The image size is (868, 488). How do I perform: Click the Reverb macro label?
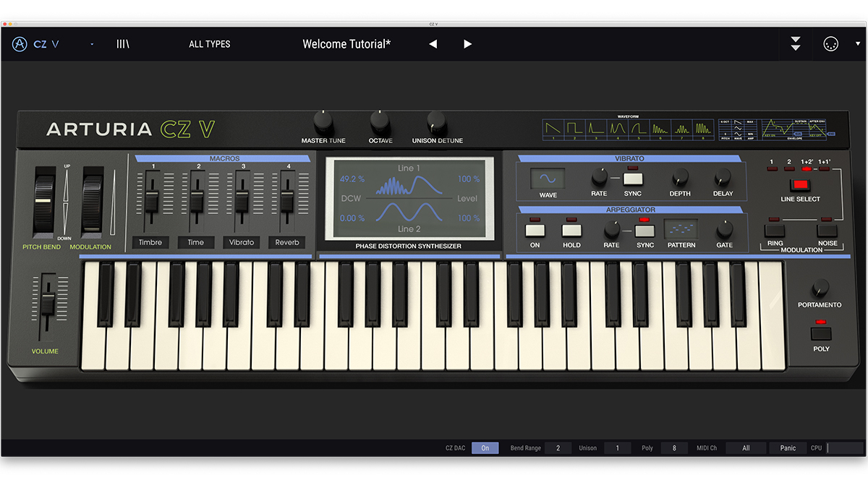[287, 242]
